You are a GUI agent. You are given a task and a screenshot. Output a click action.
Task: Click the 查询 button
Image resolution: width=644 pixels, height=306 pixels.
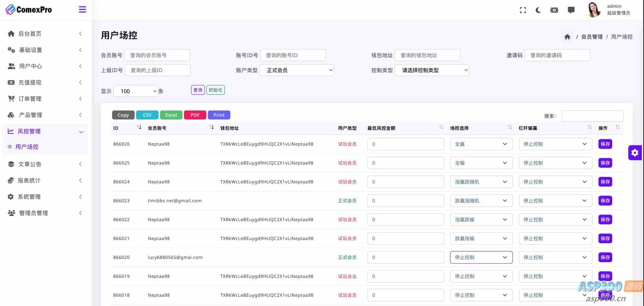click(x=198, y=90)
